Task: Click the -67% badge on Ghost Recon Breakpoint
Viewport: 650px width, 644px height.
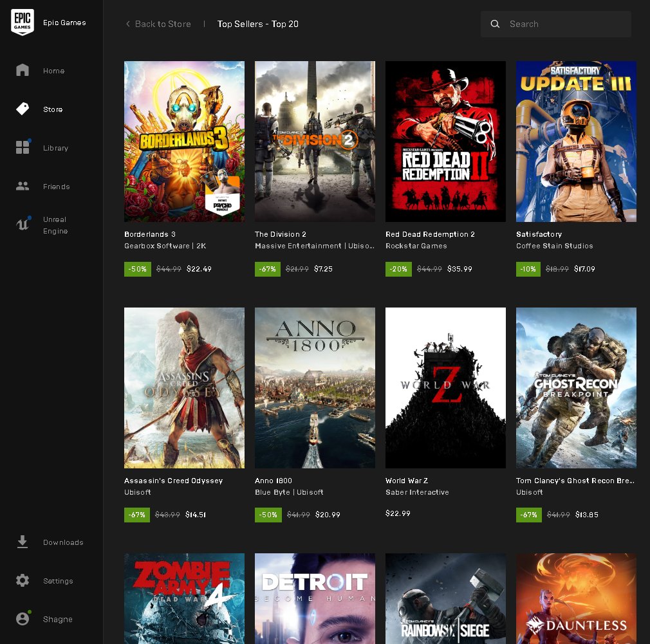Action: (528, 515)
